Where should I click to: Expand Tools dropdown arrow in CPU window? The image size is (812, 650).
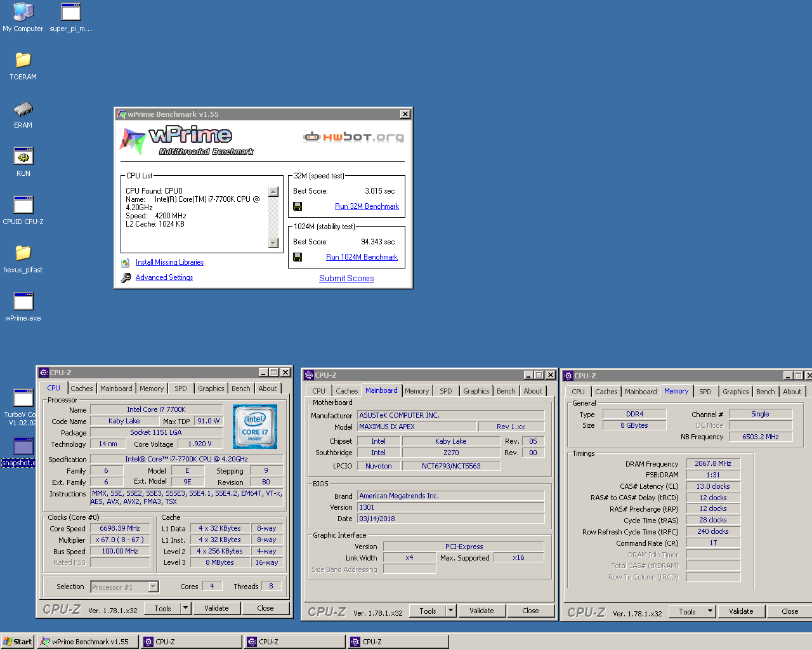[185, 608]
